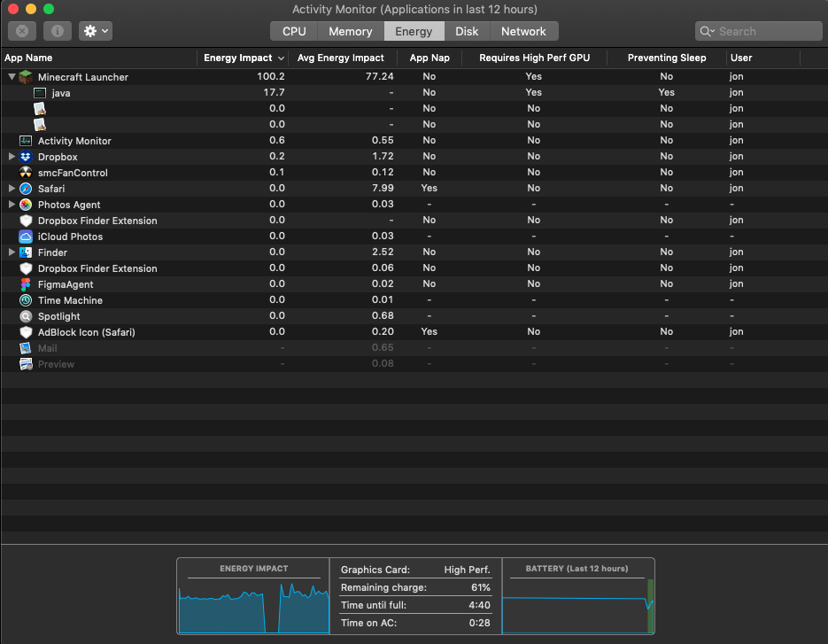Click the Dropbox app icon
This screenshot has width=828, height=644.
pos(26,157)
